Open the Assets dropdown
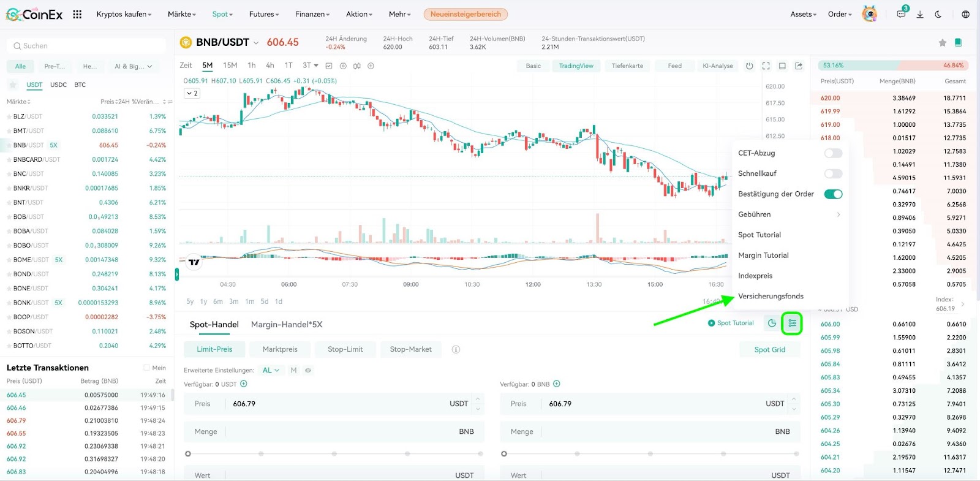The width and height of the screenshot is (980, 481). (x=803, y=14)
